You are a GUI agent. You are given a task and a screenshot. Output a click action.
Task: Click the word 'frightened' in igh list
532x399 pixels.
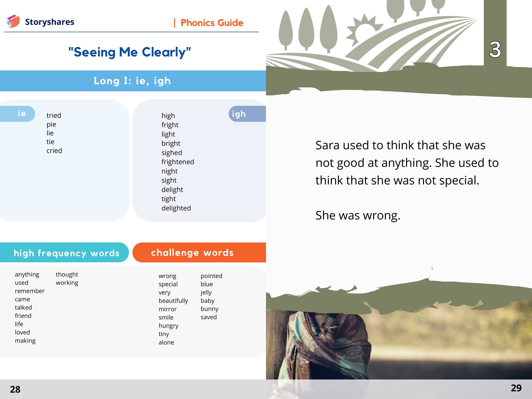[178, 162]
